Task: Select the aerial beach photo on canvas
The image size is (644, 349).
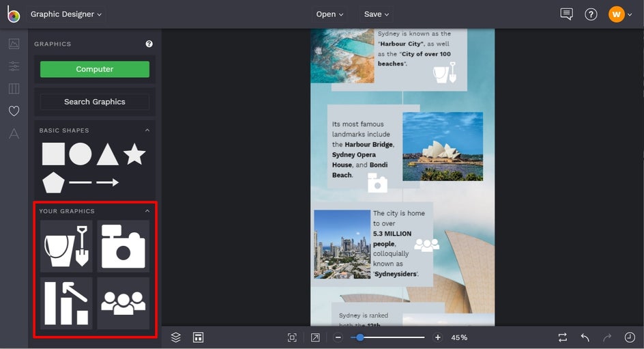Action: (x=342, y=56)
